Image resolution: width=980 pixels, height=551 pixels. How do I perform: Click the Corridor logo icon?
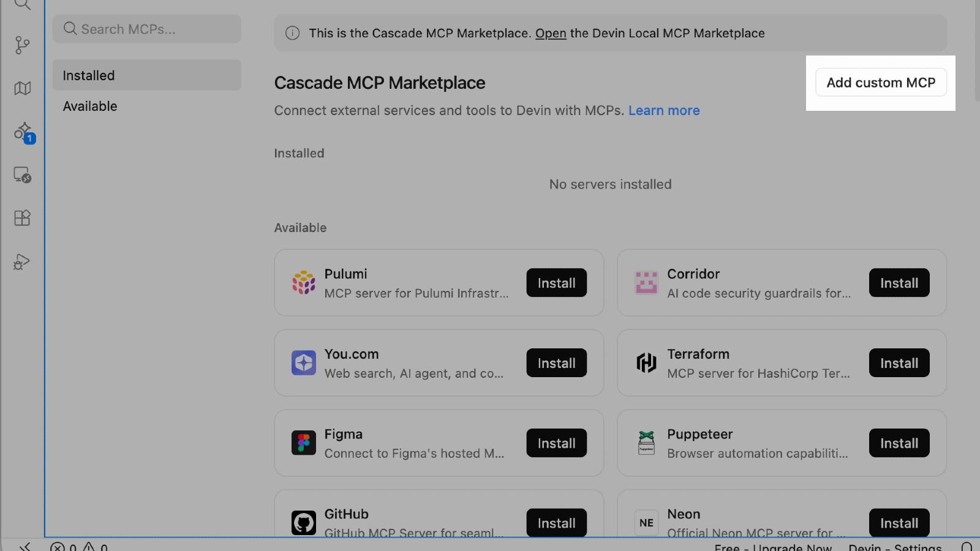pos(646,283)
